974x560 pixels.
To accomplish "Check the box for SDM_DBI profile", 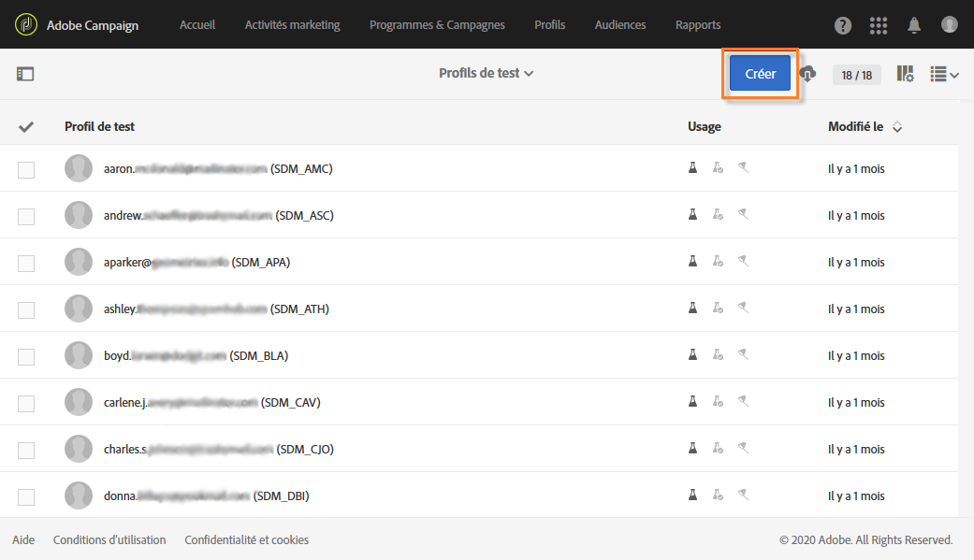I will [x=26, y=496].
